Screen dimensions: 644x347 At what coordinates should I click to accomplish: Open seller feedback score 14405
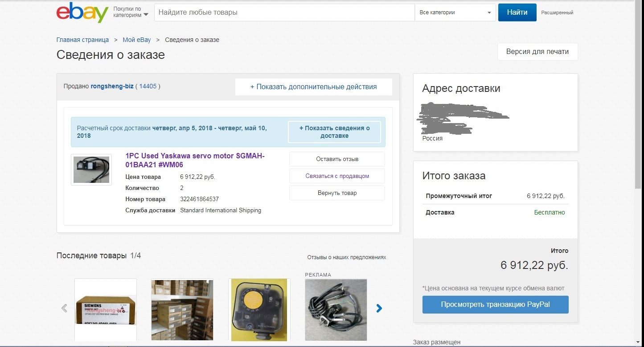[148, 87]
